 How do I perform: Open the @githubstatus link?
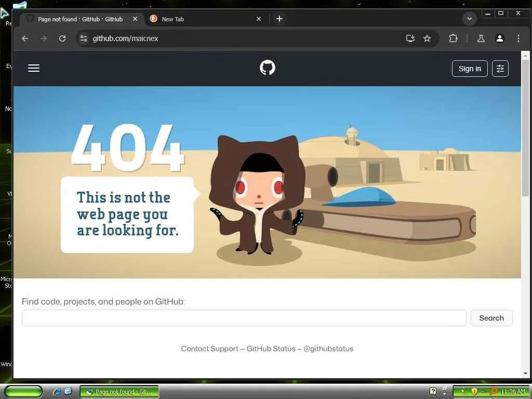(328, 349)
